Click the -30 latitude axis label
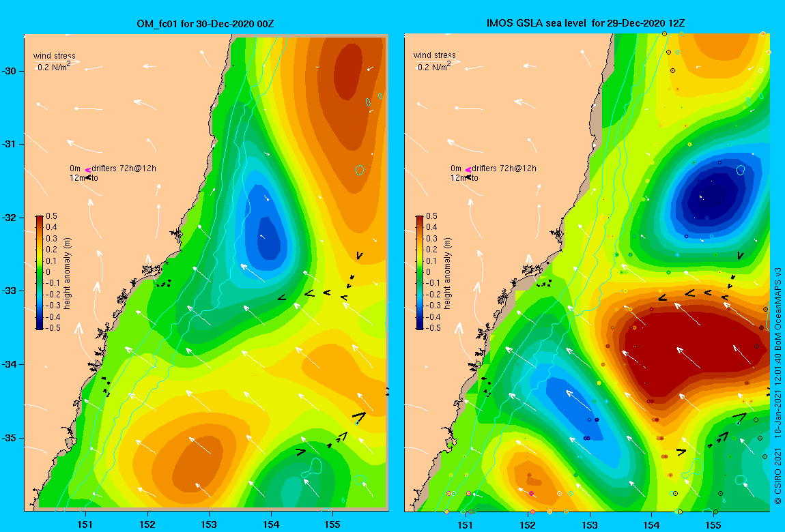 [x=10, y=71]
